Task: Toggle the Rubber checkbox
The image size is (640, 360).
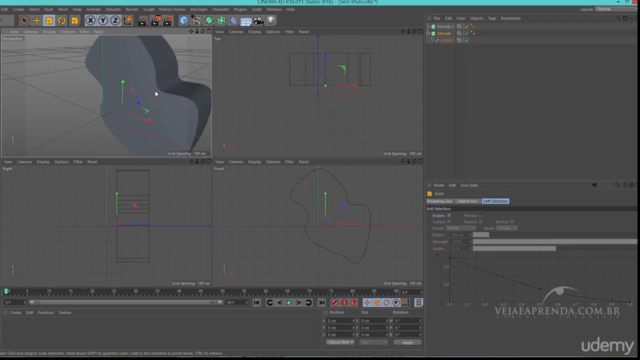Action: click(480, 222)
